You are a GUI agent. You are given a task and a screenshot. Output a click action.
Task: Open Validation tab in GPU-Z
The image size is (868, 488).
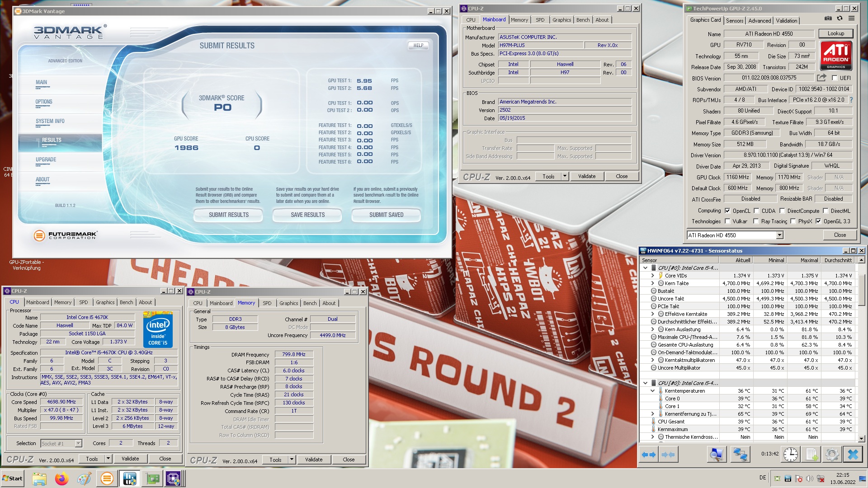[x=787, y=20]
